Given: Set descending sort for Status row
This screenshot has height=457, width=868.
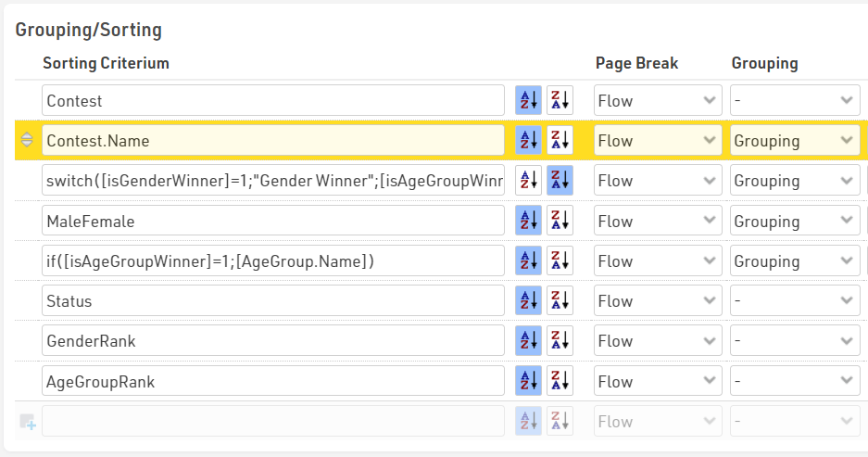Looking at the screenshot, I should [560, 301].
